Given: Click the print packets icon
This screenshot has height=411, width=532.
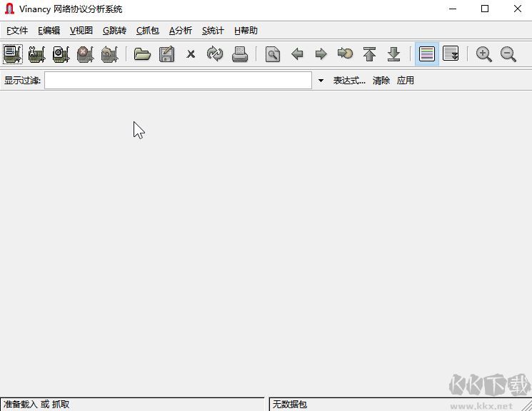Looking at the screenshot, I should coord(239,54).
